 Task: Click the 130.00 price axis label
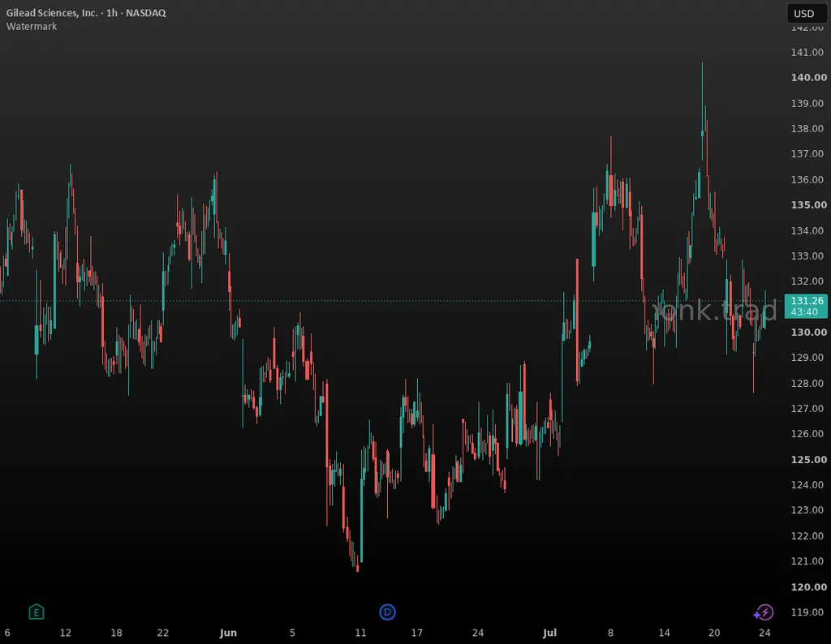coord(809,332)
